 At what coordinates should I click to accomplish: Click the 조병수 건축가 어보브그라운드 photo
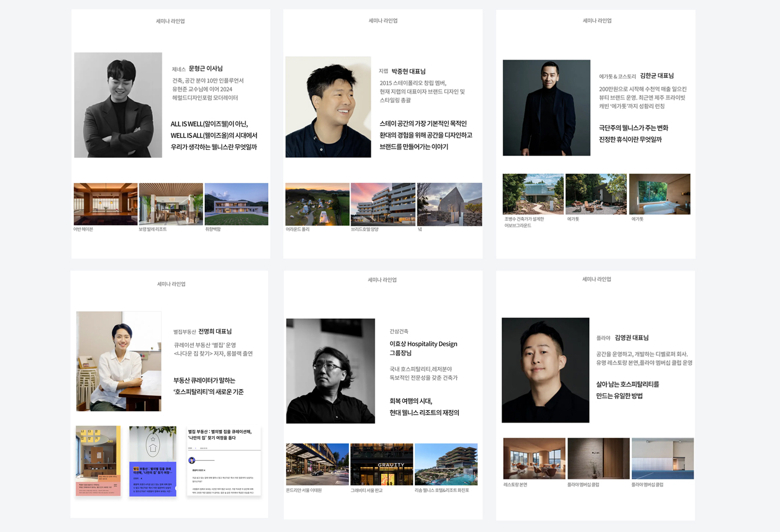pyautogui.click(x=533, y=194)
